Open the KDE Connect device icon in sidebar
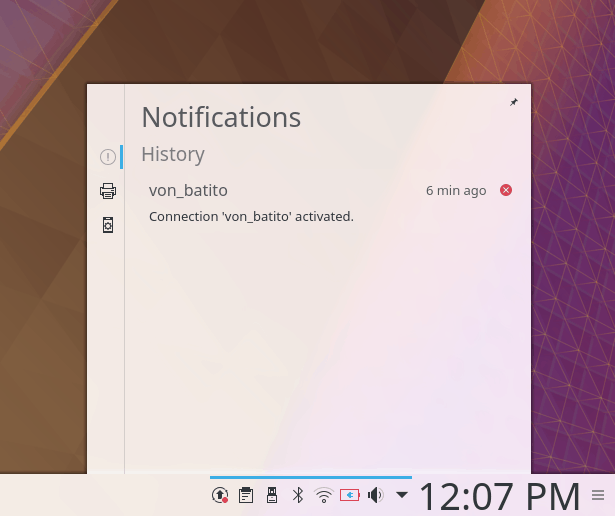Viewport: 615px width, 516px height. tap(108, 225)
